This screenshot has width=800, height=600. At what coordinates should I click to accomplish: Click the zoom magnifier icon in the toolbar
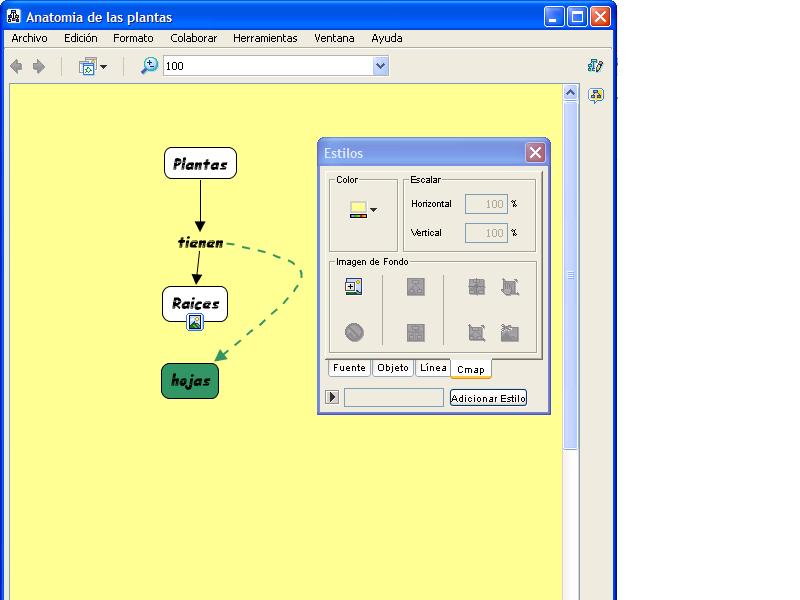coord(149,66)
